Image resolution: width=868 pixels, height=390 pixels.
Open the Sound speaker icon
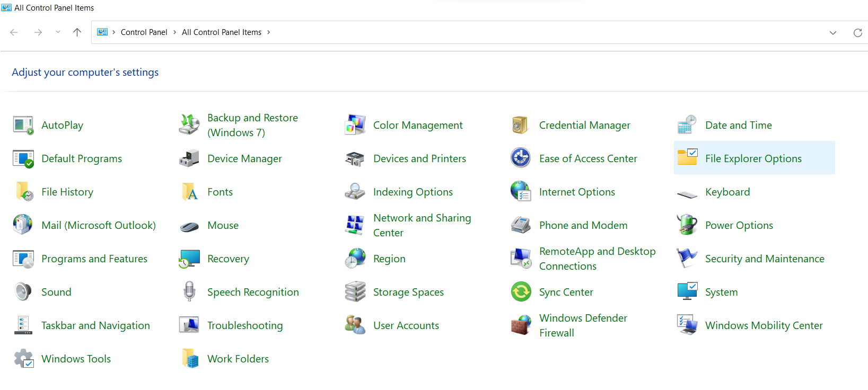click(x=23, y=292)
